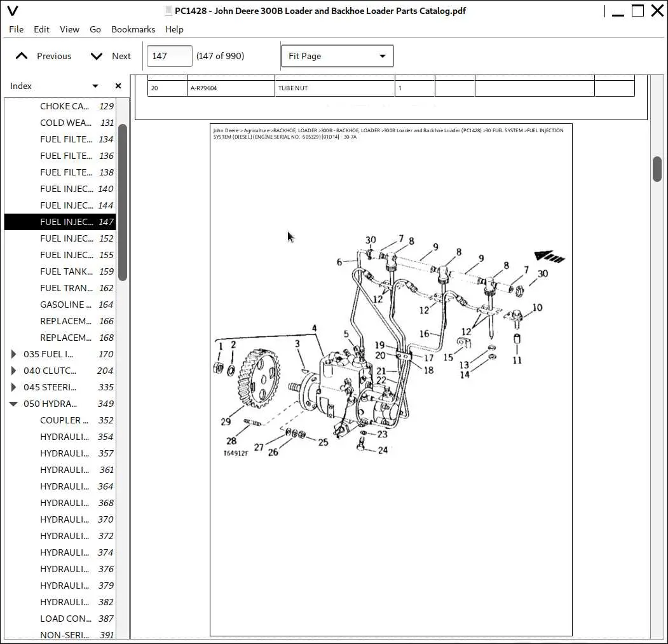Close the Index sidebar
Image resolution: width=668 pixels, height=644 pixels.
pos(118,86)
